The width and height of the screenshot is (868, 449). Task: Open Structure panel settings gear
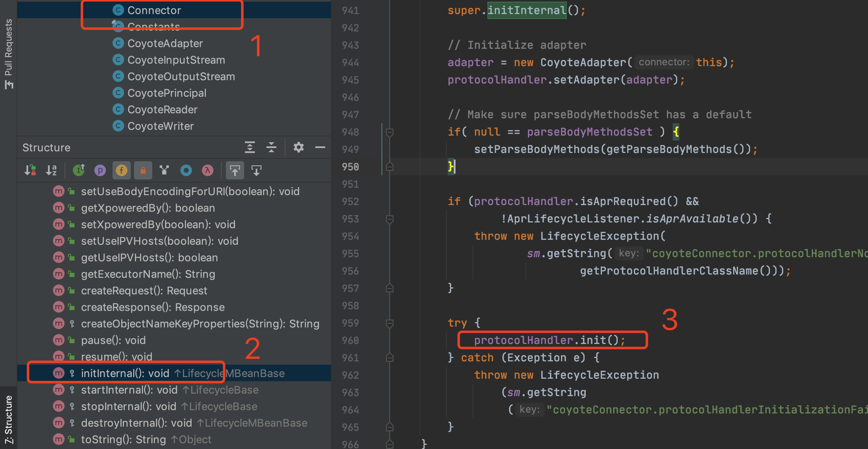[298, 148]
